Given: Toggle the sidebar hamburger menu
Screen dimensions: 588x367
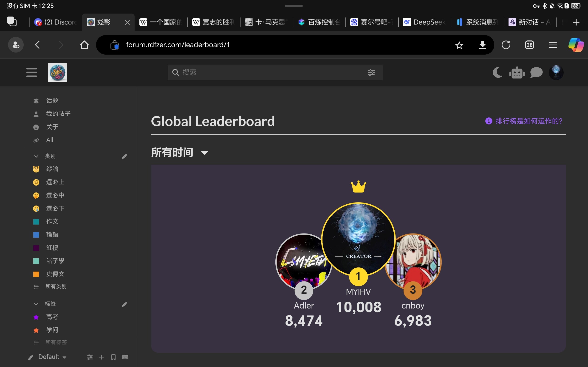Looking at the screenshot, I should click(32, 72).
